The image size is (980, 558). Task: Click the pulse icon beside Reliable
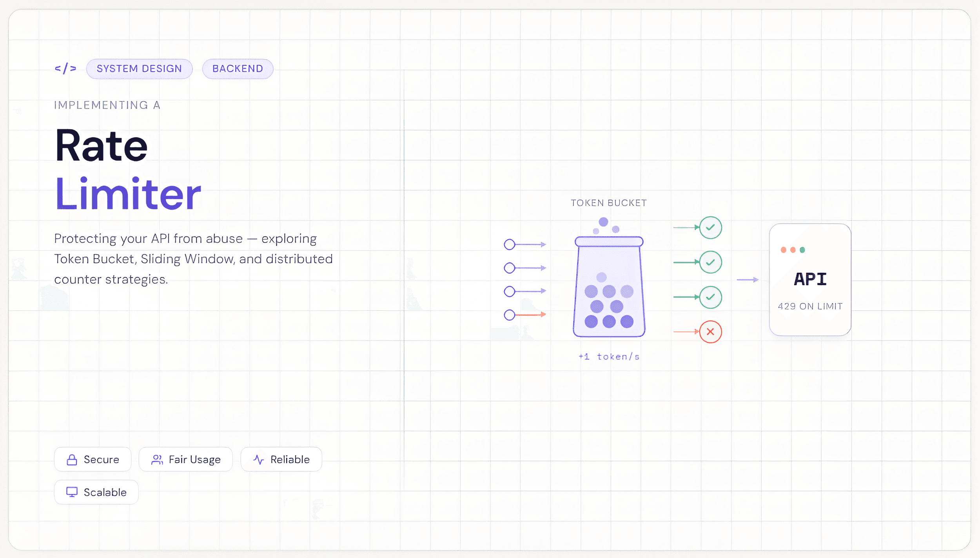[x=258, y=460]
